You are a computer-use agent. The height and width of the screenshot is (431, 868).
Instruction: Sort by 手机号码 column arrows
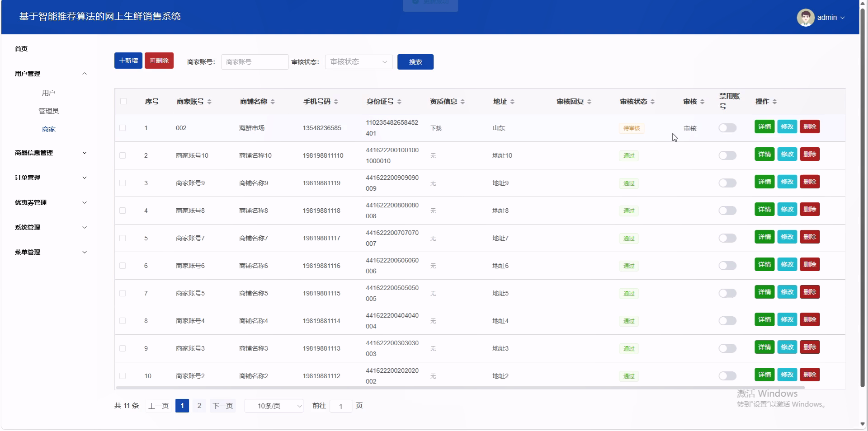coord(336,102)
